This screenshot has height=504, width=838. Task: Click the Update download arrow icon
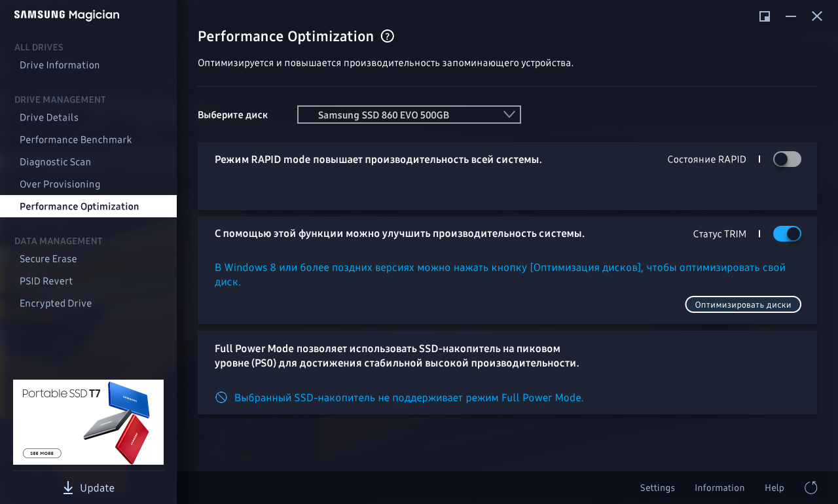68,488
